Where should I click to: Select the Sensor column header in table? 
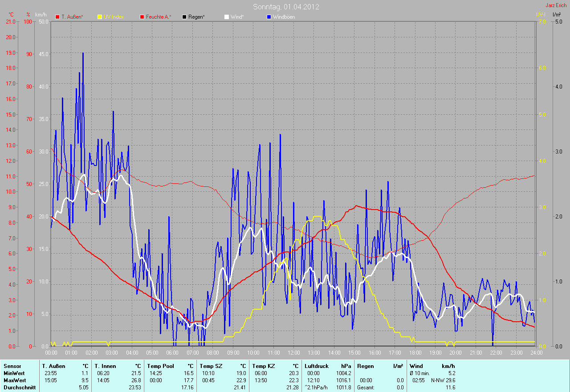[x=12, y=366]
